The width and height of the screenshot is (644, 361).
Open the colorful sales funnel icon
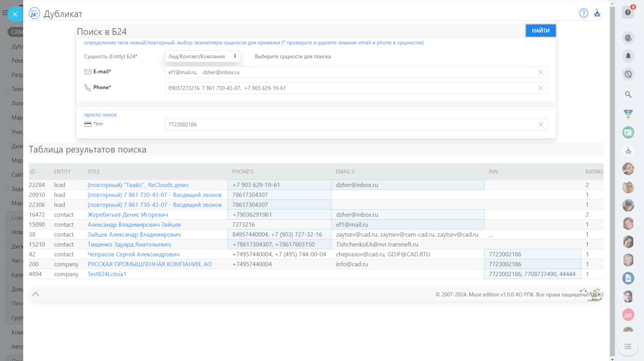(628, 114)
